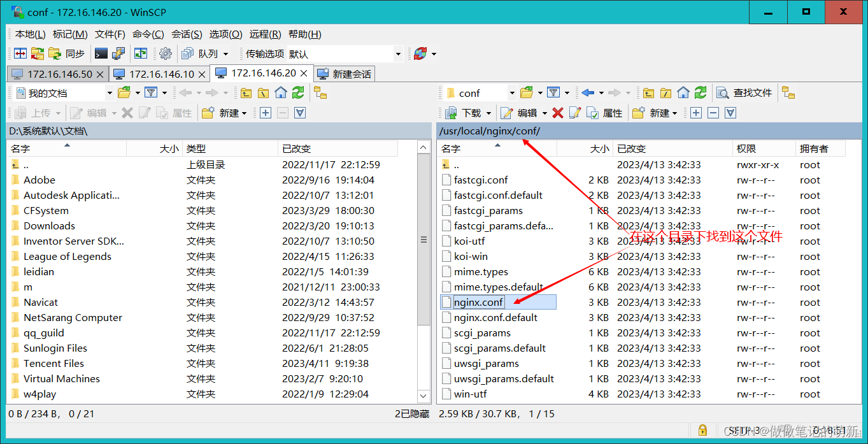Screen dimensions: 868x444
Task: Click remote panel filter icon
Action: [x=553, y=93]
